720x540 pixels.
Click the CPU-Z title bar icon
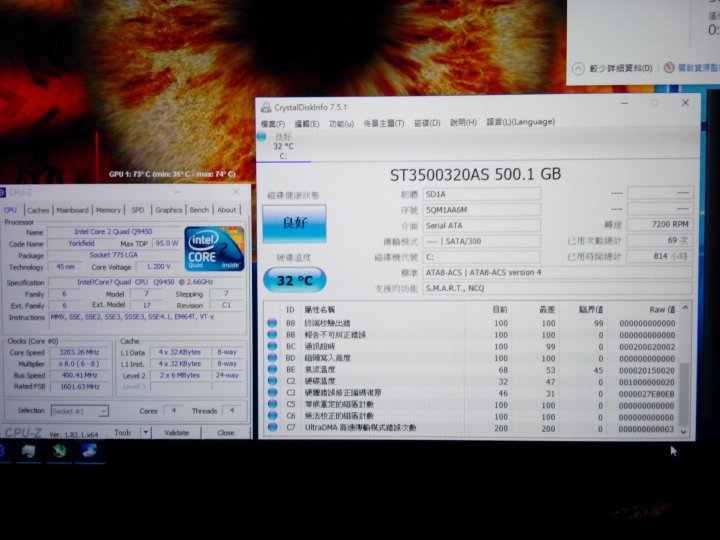(3, 193)
